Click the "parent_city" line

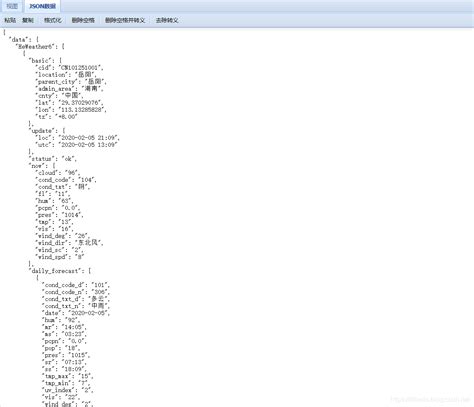point(71,82)
